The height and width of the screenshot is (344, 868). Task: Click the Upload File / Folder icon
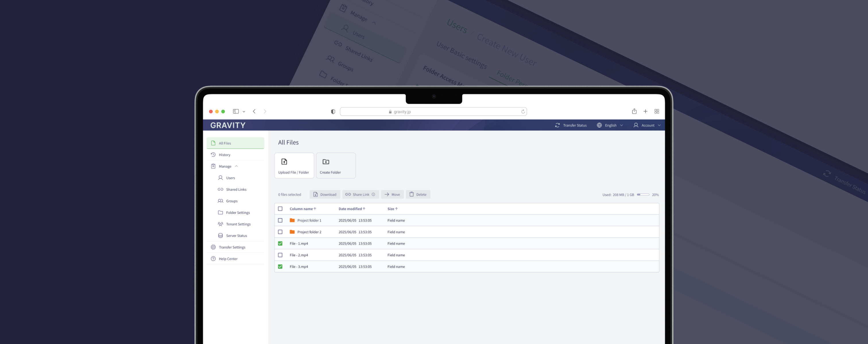point(284,162)
